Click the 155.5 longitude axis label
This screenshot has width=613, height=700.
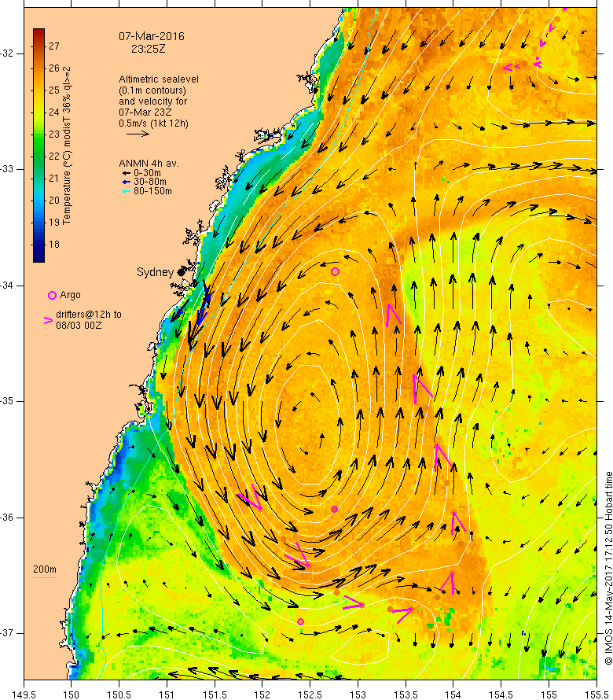596,694
